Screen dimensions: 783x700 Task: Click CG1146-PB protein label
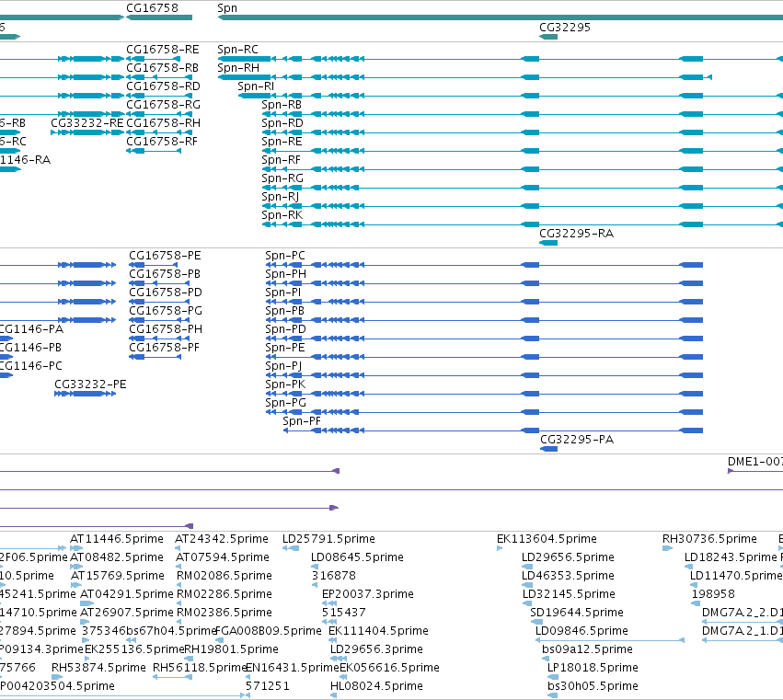pyautogui.click(x=30, y=348)
